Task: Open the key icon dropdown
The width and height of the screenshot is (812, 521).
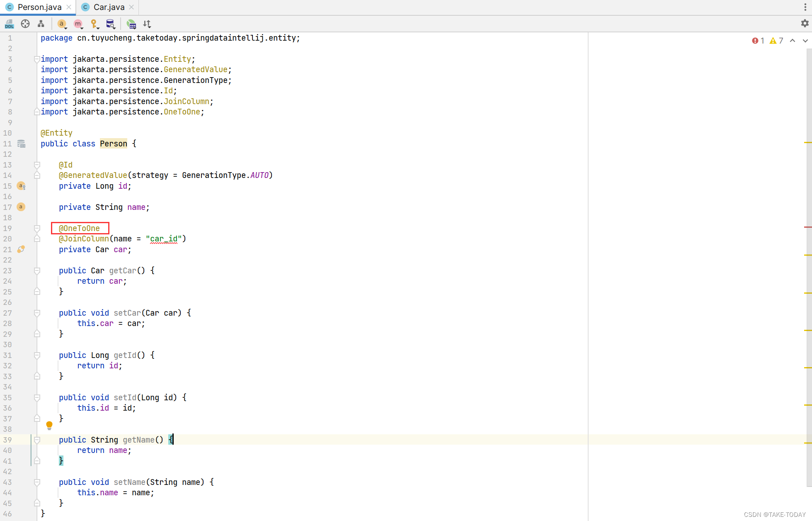Action: coord(95,24)
